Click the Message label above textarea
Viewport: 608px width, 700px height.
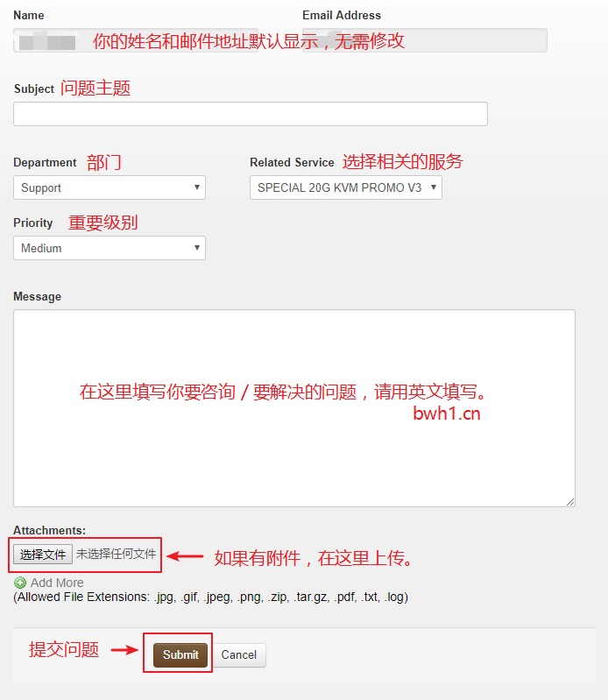tap(38, 296)
